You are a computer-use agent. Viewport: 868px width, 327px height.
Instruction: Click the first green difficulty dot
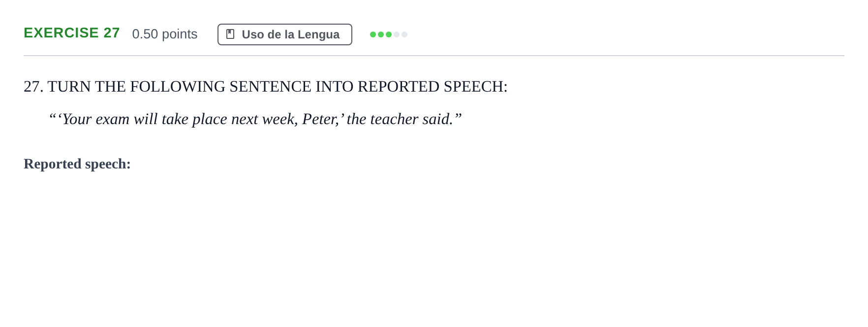tap(373, 34)
